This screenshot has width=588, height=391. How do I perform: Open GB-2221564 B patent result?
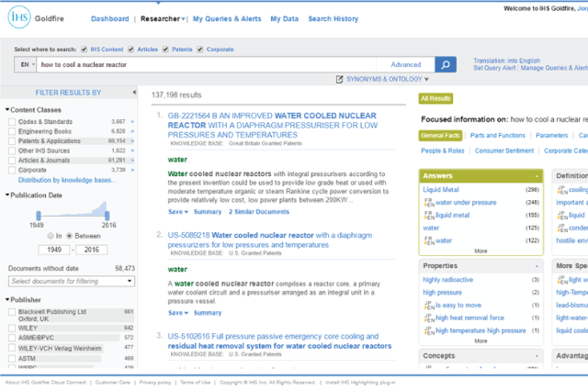(272, 125)
